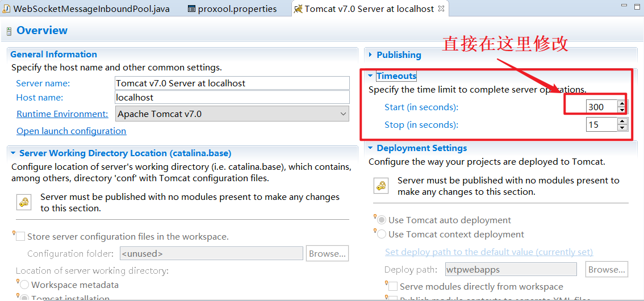Click the Server name input field
Screen dimensions: 644x301
232,83
